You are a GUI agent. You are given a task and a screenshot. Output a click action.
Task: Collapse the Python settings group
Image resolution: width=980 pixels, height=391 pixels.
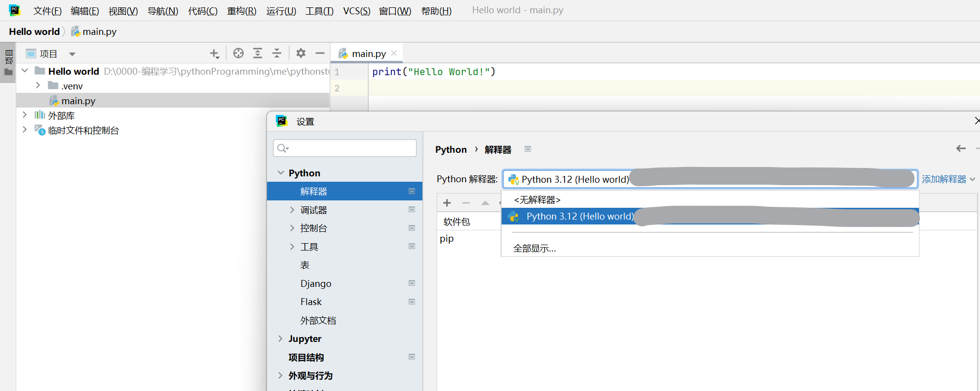click(281, 172)
